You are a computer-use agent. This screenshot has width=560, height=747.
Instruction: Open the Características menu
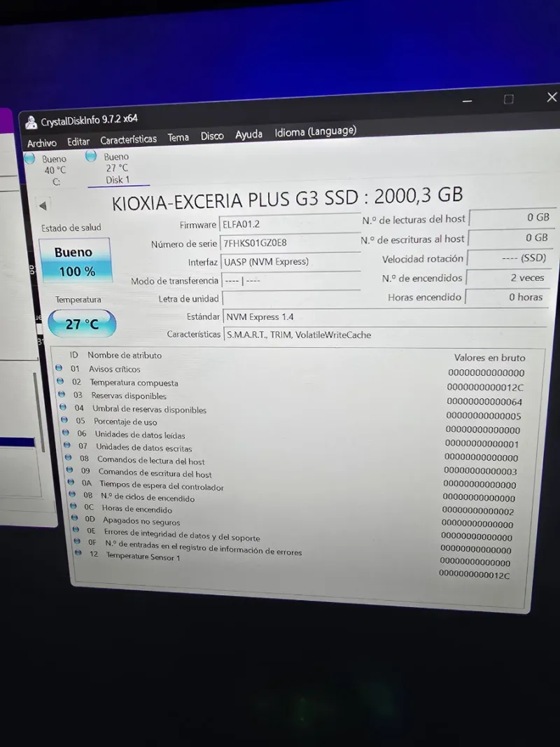128,139
